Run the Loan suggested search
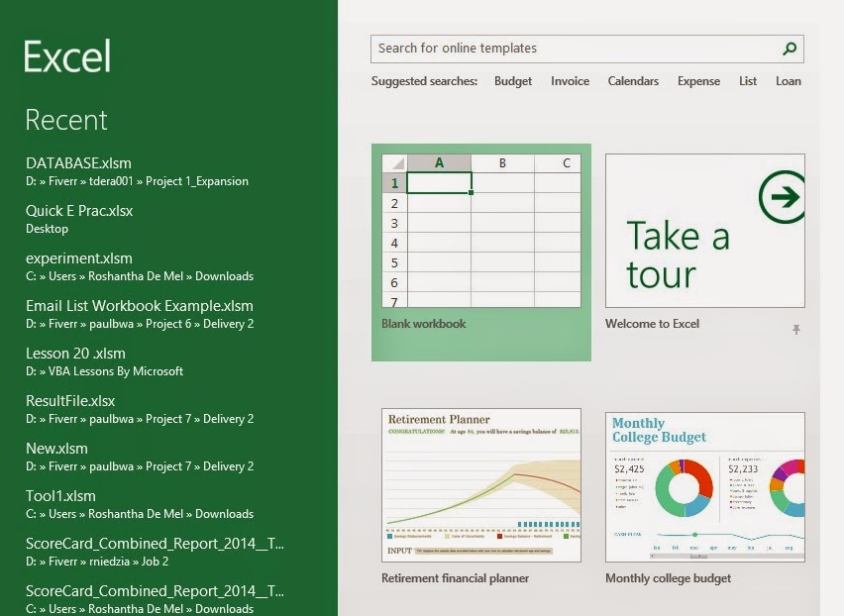The image size is (844, 616). coord(789,80)
